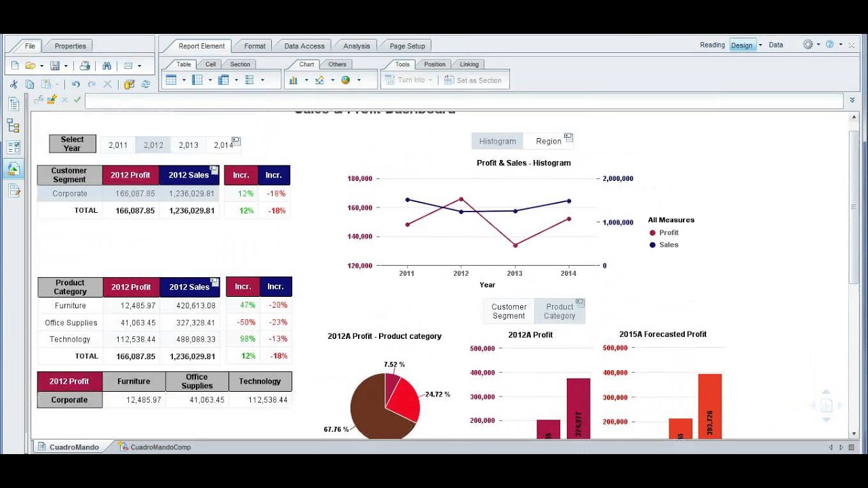The width and height of the screenshot is (868, 488).
Task: Click the create variable icon beside fx
Action: 52,100
